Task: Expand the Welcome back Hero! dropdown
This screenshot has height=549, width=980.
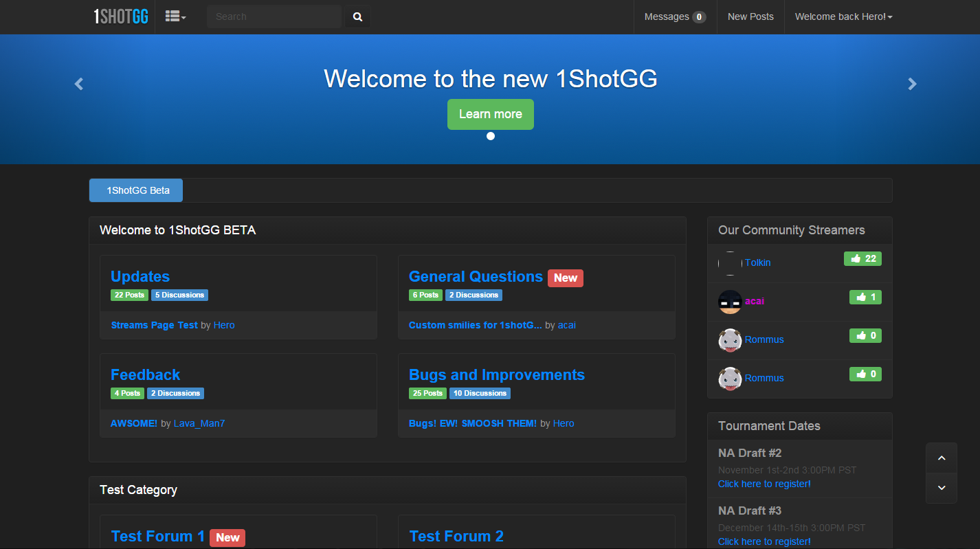Action: click(844, 16)
